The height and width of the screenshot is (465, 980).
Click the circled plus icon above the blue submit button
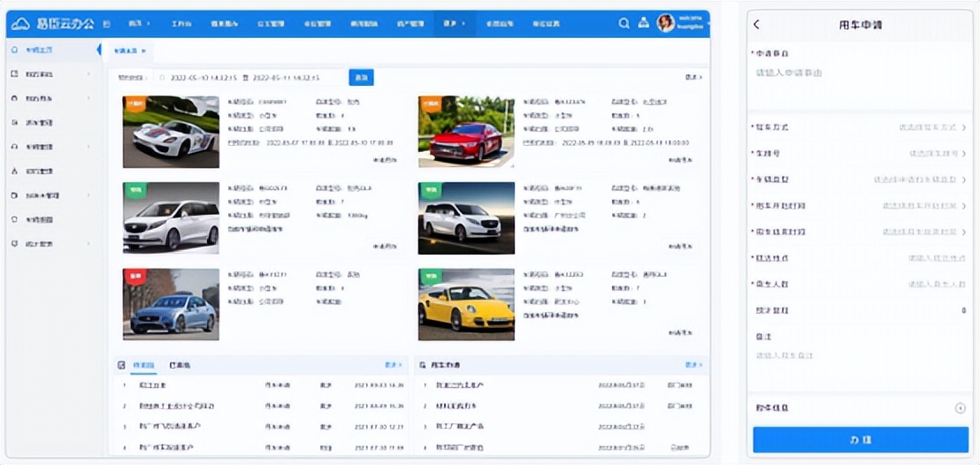960,408
